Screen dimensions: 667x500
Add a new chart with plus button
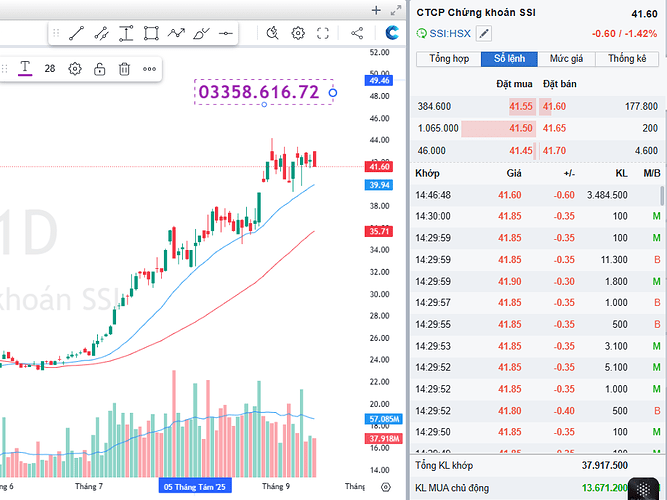pos(376,11)
